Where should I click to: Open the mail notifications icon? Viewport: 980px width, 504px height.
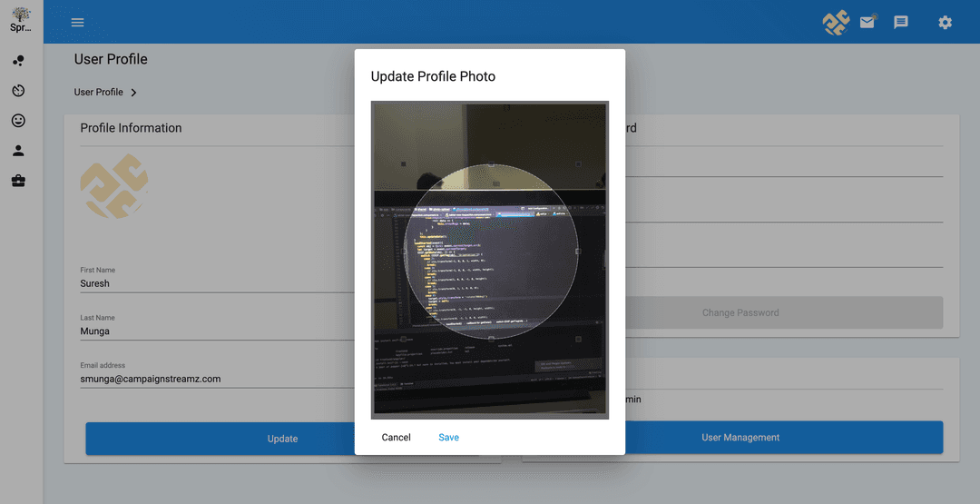[x=867, y=23]
